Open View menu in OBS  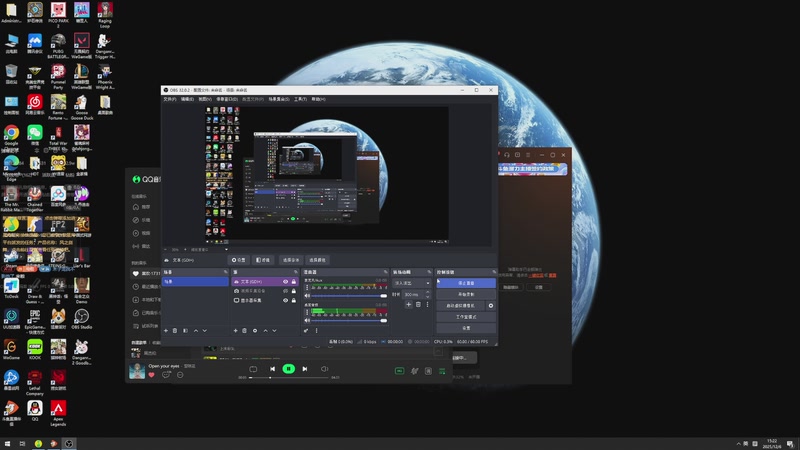[x=205, y=99]
